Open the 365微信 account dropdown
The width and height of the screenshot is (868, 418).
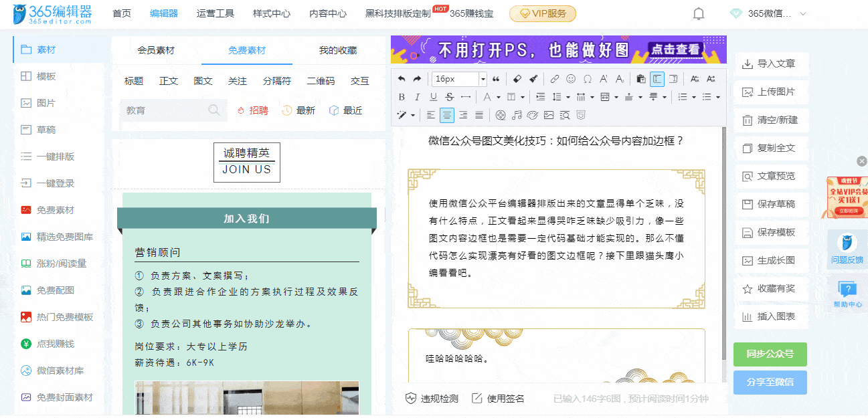click(768, 13)
